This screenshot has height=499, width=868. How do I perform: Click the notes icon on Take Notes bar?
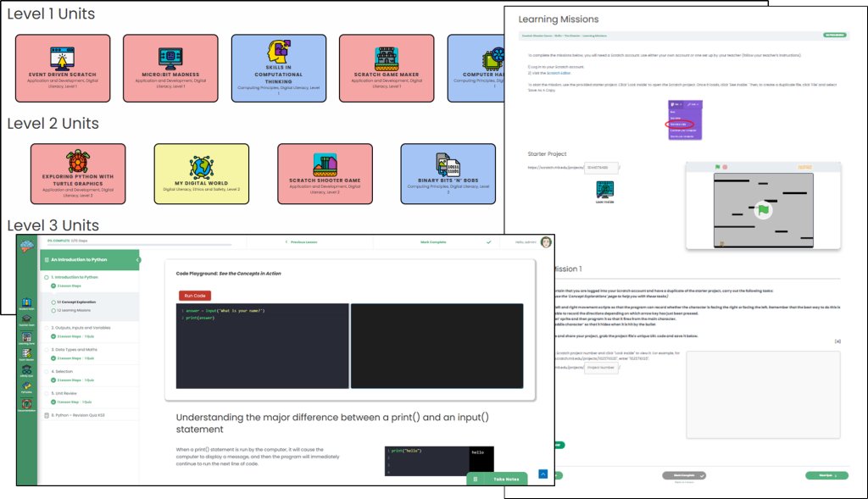(475, 479)
